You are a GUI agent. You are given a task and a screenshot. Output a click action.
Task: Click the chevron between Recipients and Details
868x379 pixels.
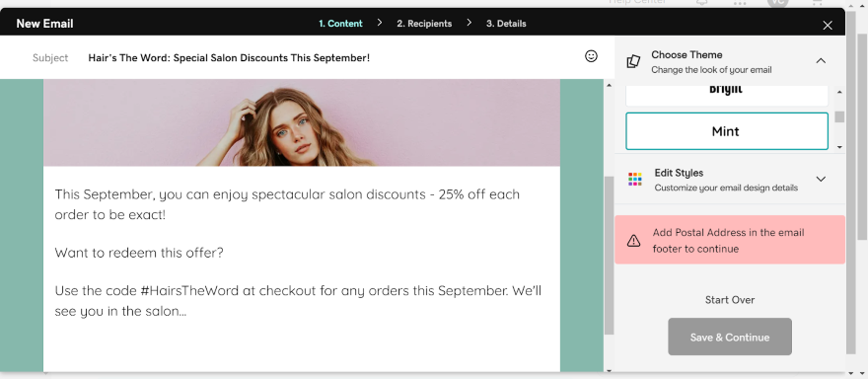pos(470,23)
